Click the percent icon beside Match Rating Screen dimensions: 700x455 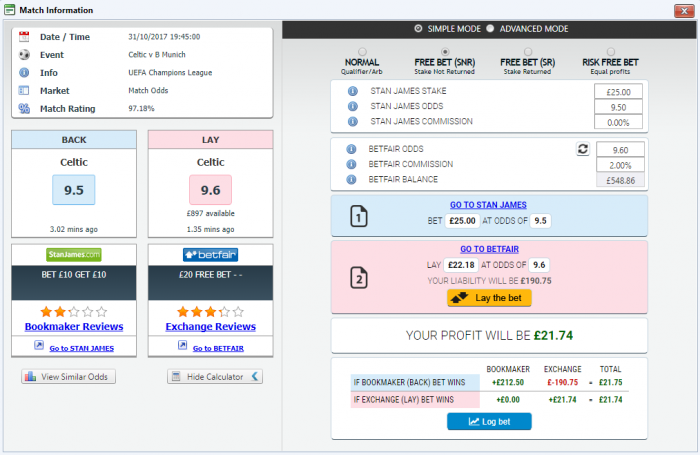[24, 109]
